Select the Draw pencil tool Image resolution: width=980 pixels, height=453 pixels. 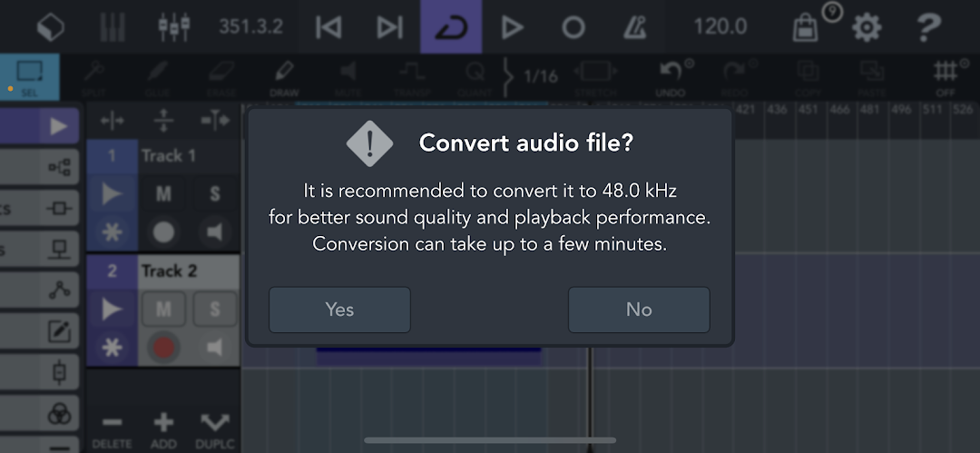[284, 78]
